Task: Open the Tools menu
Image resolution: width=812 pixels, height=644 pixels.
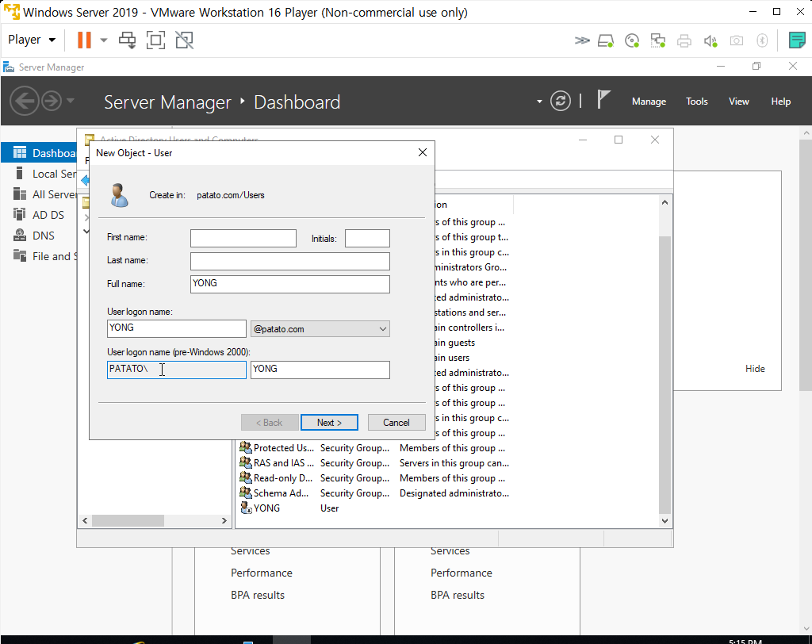Action: [696, 102]
